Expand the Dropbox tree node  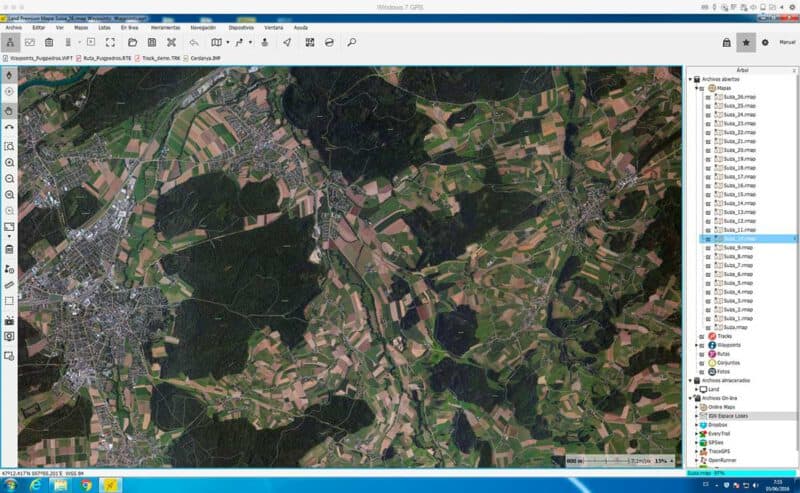click(x=696, y=425)
